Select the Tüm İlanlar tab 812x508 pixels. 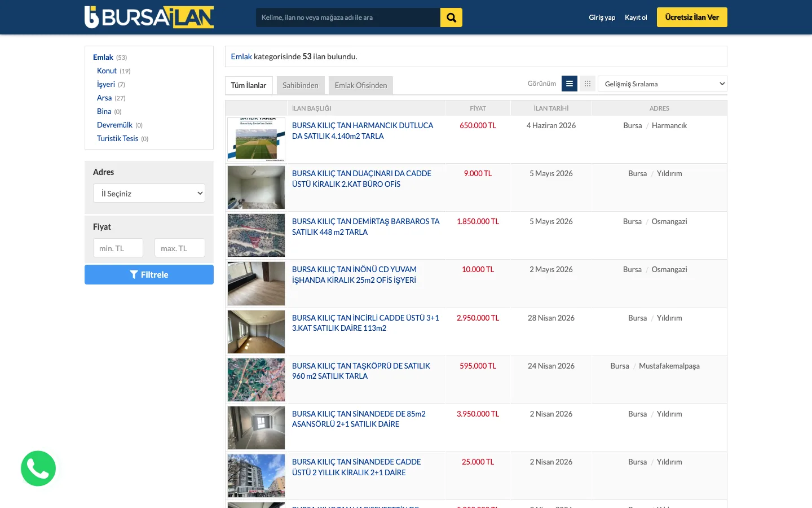point(249,85)
